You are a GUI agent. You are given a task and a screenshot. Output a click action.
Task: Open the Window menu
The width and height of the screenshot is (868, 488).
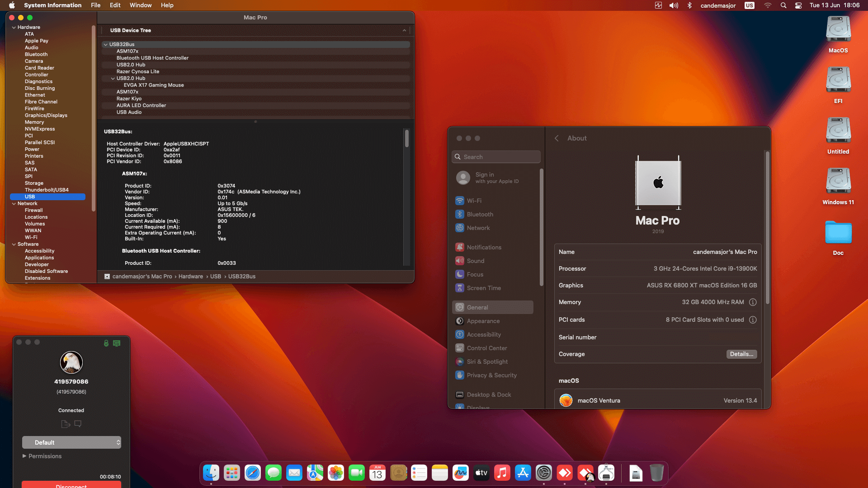[141, 5]
